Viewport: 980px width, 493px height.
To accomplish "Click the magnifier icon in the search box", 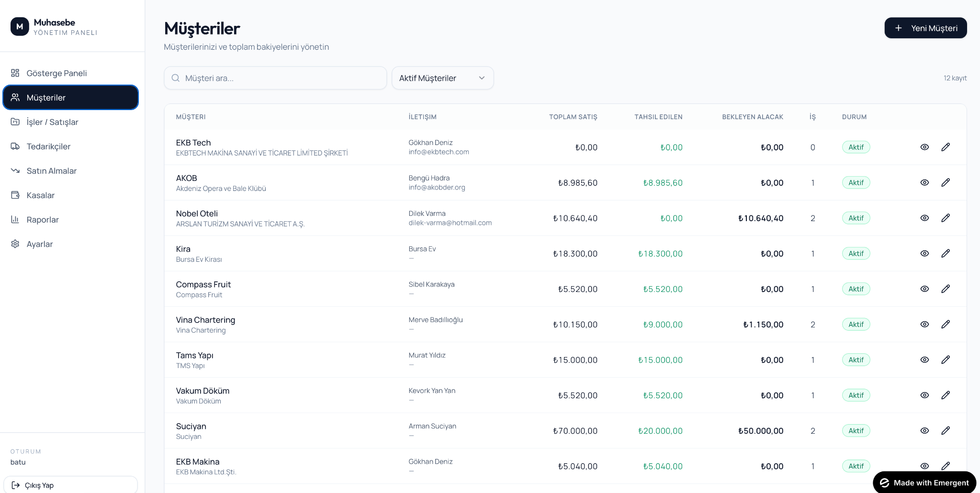I will coord(176,78).
